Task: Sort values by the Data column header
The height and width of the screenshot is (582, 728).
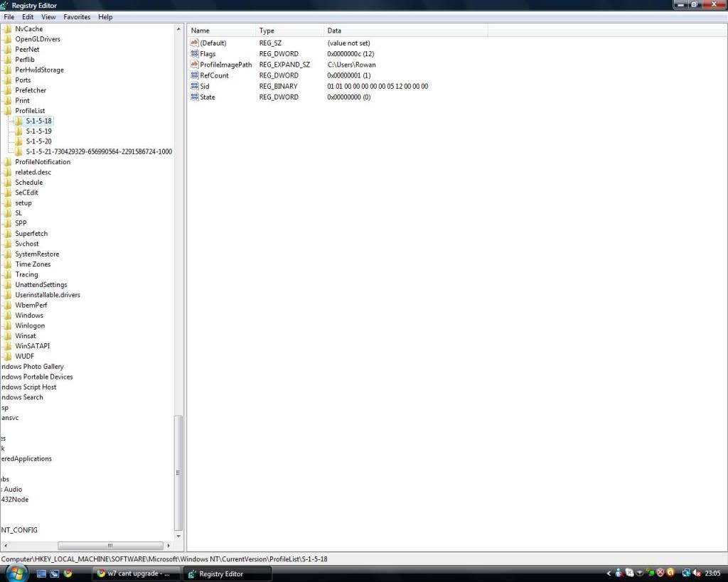Action: coord(405,31)
